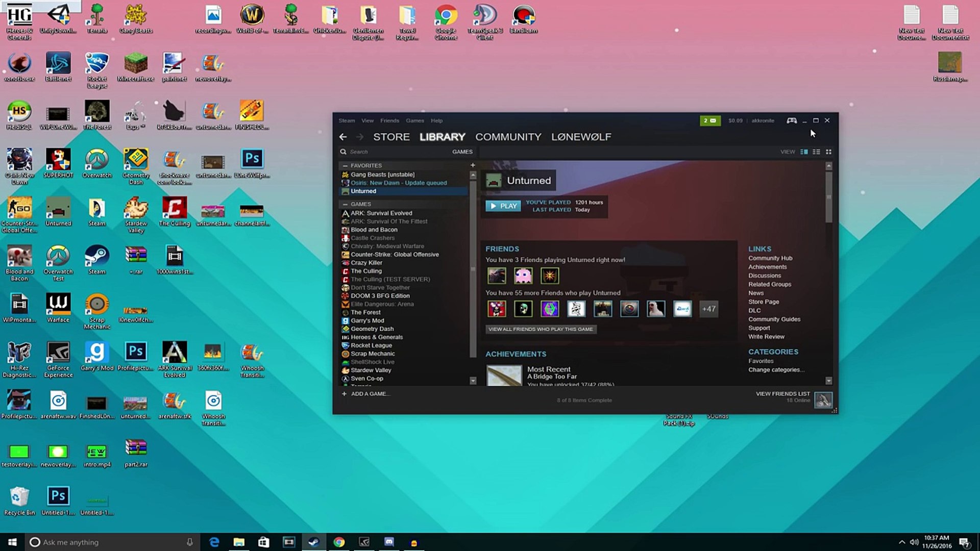Open the GAMES filter dropdown
This screenshot has height=551, width=980.
click(x=462, y=152)
